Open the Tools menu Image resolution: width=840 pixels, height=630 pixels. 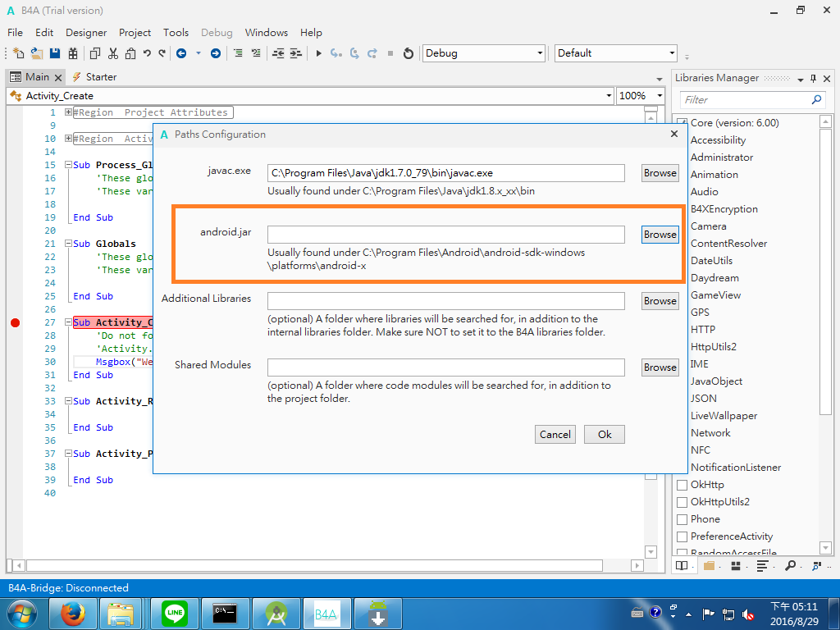pyautogui.click(x=176, y=33)
